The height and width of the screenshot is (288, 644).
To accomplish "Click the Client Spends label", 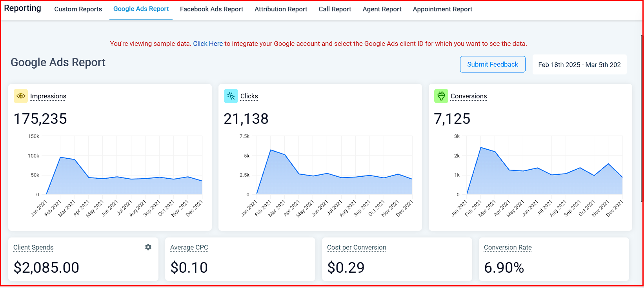I will coord(33,247).
